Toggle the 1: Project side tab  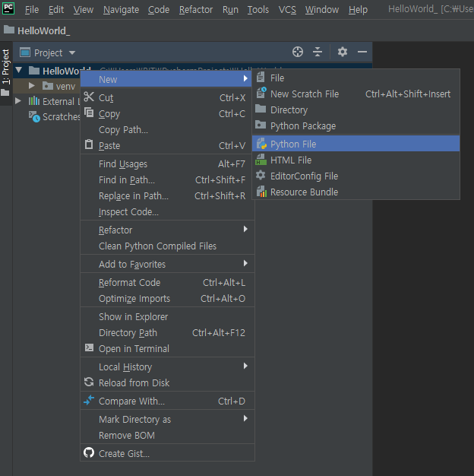click(6, 73)
